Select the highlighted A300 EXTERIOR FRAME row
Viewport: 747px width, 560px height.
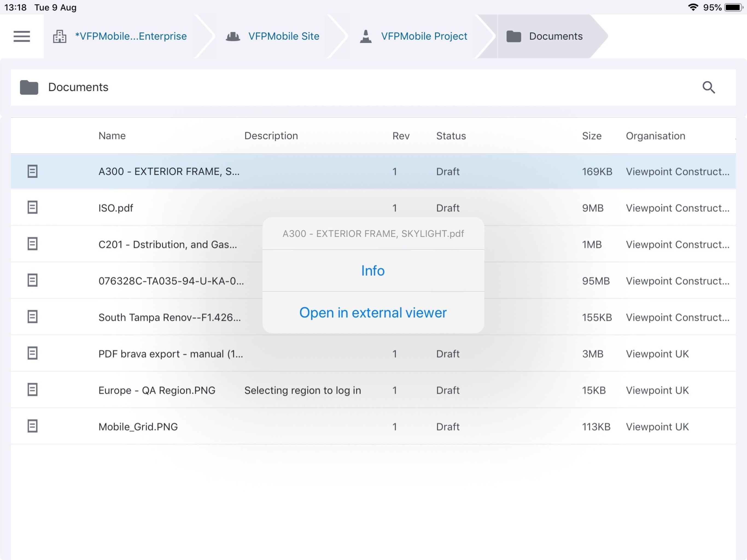169,171
